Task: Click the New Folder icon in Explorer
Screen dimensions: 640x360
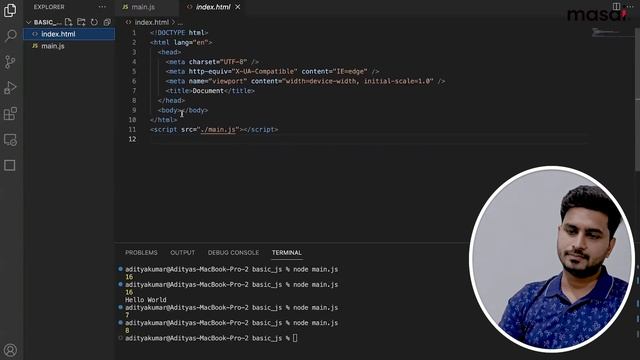Action: coord(81,22)
